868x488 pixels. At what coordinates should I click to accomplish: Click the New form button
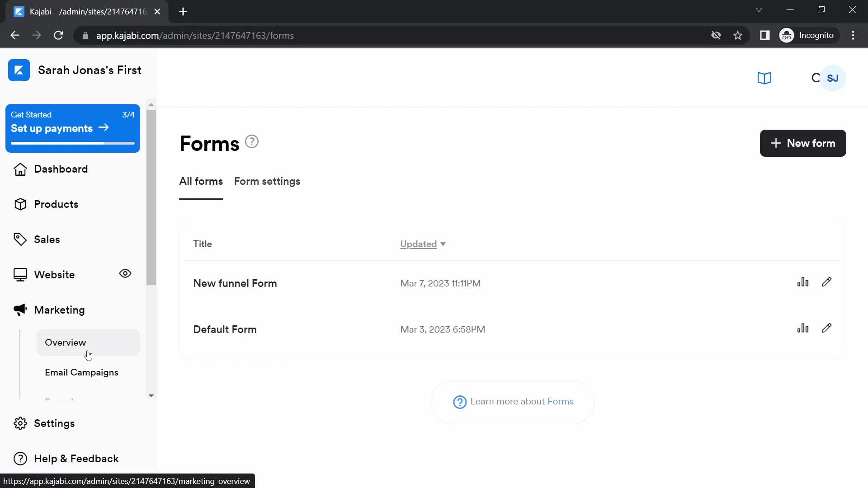pos(803,143)
